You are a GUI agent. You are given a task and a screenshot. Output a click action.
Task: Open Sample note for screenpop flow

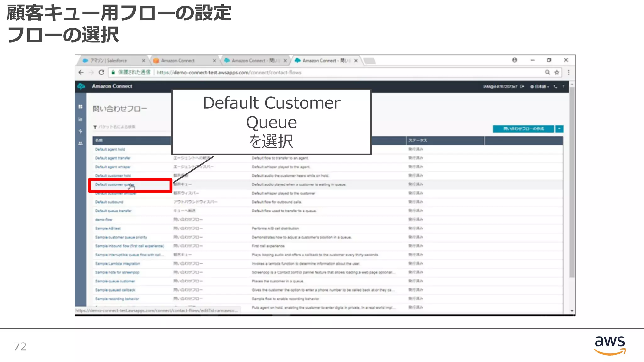point(117,272)
